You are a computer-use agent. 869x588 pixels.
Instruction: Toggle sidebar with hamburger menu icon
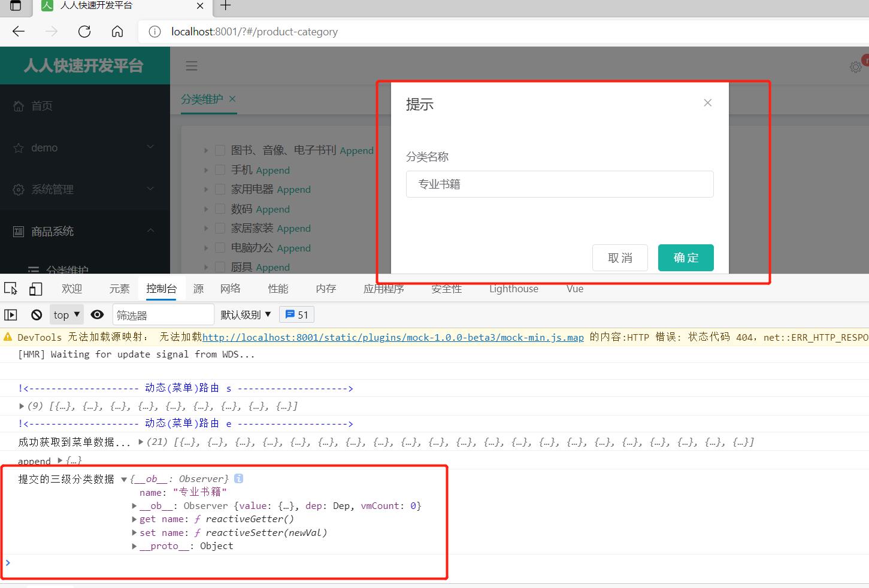pyautogui.click(x=192, y=66)
